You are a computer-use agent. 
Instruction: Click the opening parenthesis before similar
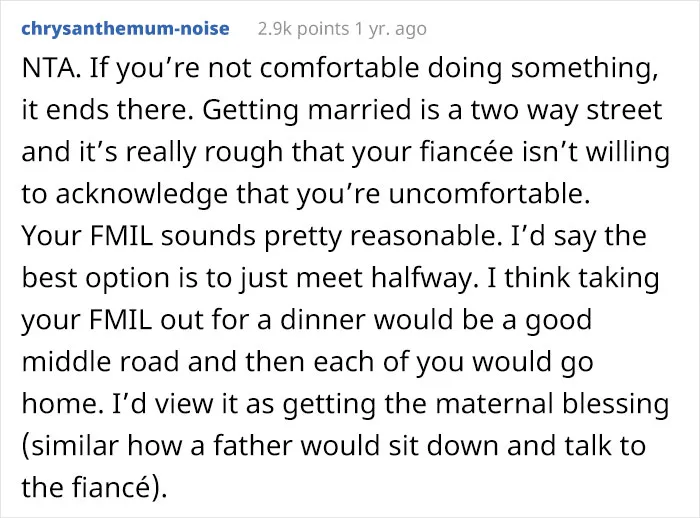pos(25,446)
